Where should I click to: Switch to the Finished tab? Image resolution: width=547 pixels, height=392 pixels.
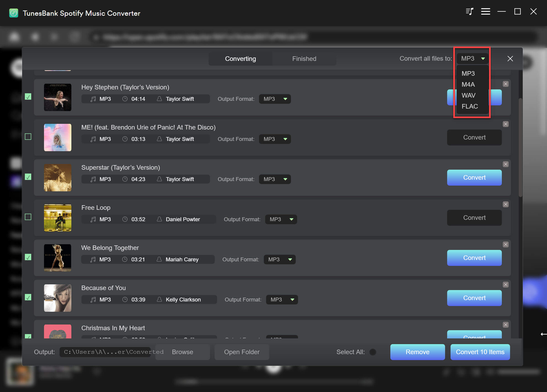304,58
